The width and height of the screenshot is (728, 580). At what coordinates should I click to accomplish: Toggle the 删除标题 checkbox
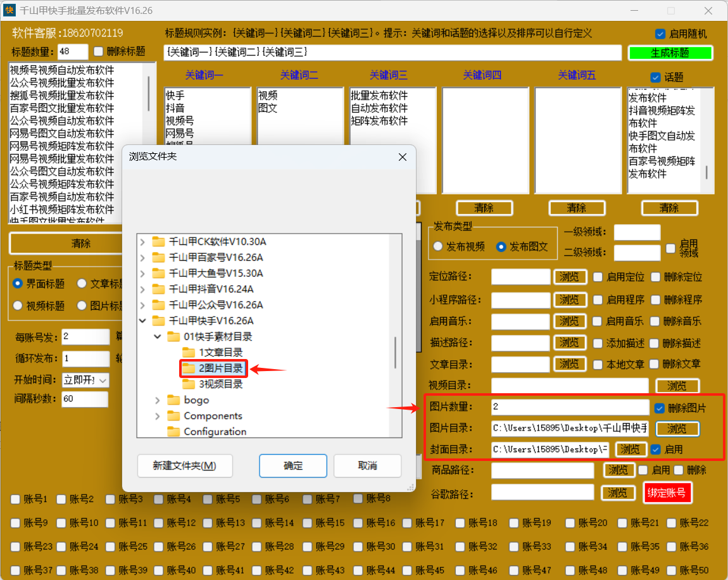[98, 51]
